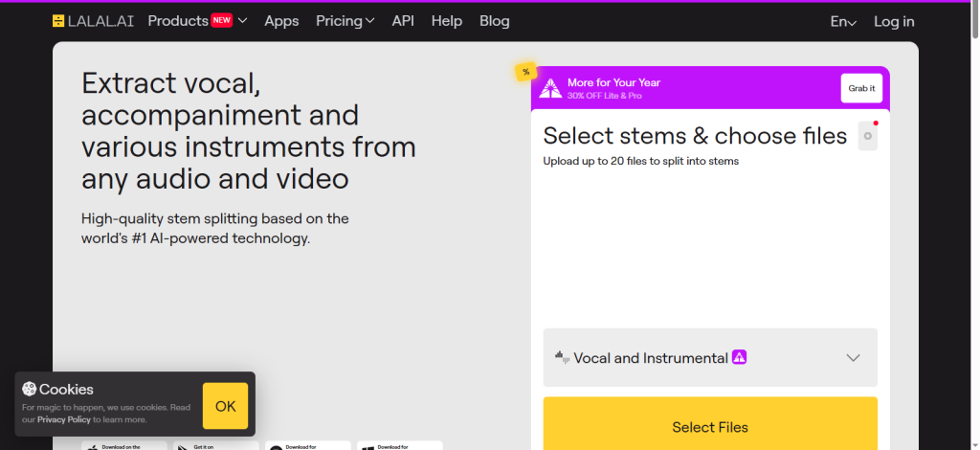The height and width of the screenshot is (450, 980).
Task: Expand the Vocal and Instrumental stem chevron
Action: pyautogui.click(x=854, y=358)
